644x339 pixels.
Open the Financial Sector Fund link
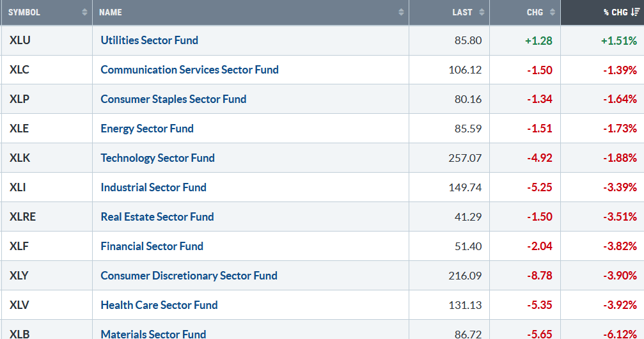pos(152,246)
